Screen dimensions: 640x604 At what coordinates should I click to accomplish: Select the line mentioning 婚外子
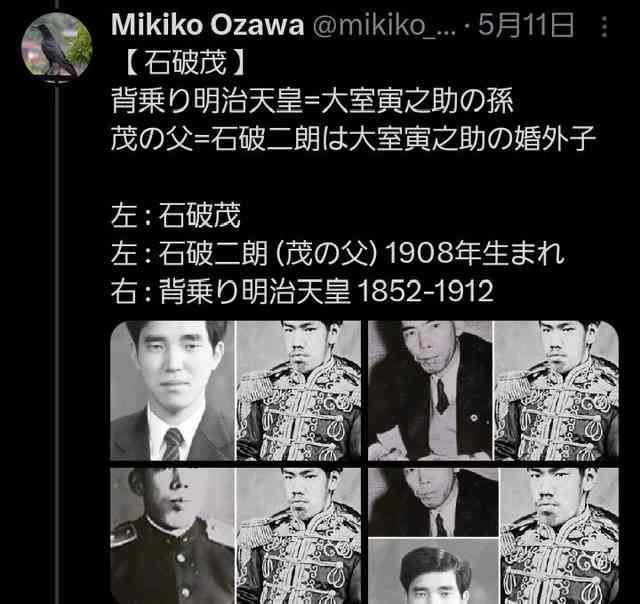click(353, 139)
